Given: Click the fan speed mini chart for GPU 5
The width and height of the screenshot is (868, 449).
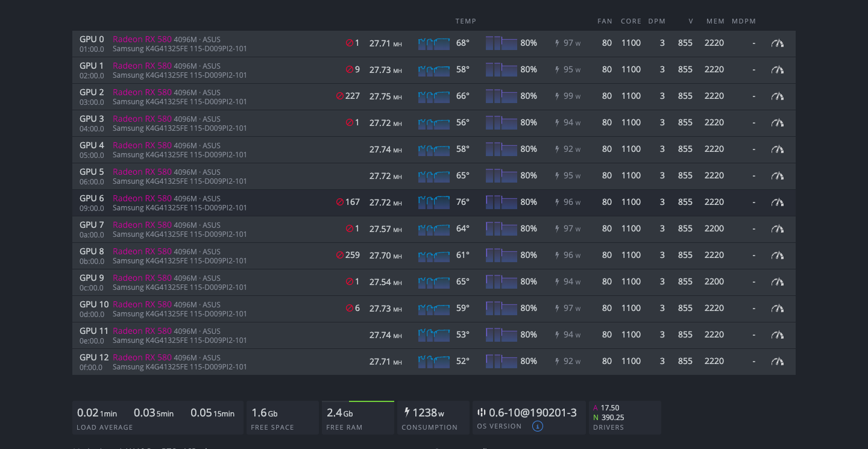Looking at the screenshot, I should (x=502, y=175).
